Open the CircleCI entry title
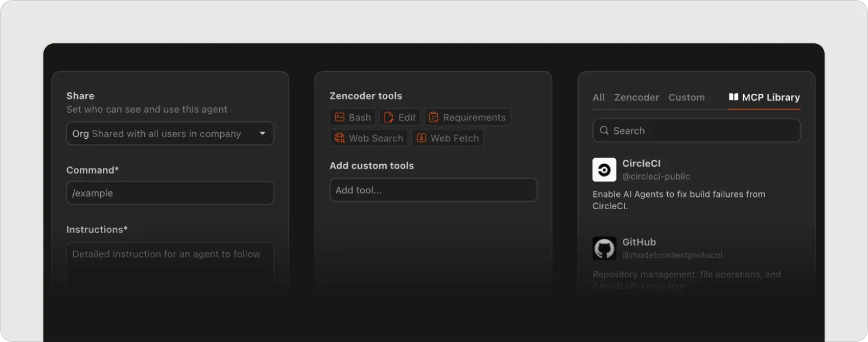The image size is (868, 342). click(641, 163)
